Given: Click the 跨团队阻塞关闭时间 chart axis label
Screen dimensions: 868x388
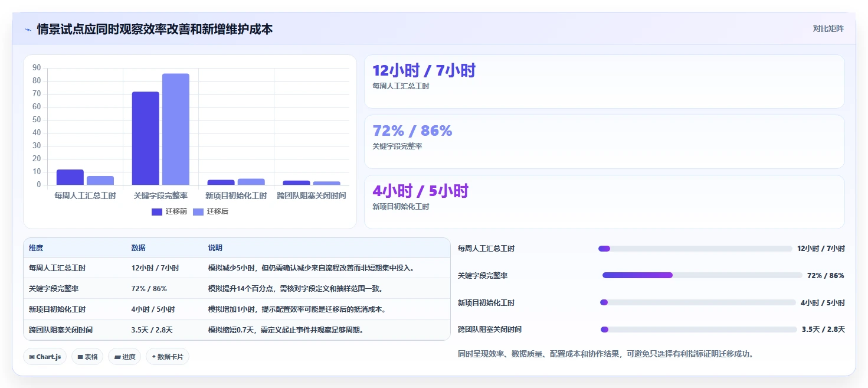Looking at the screenshot, I should click(312, 195).
